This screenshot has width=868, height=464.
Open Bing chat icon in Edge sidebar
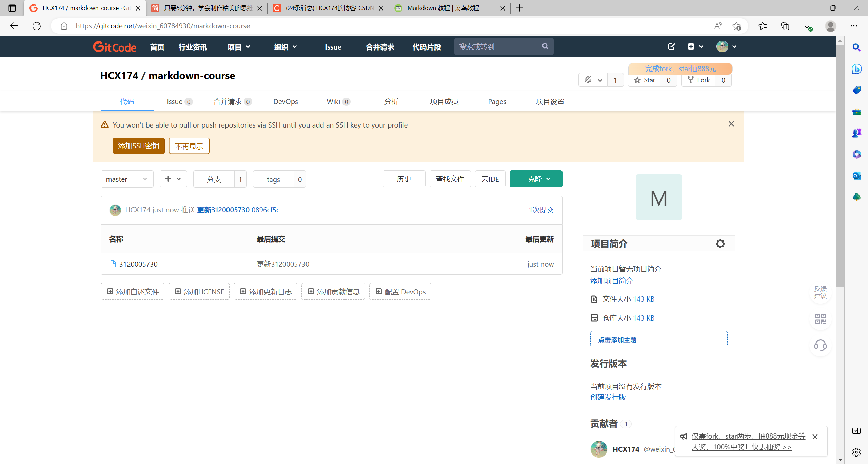tap(856, 69)
